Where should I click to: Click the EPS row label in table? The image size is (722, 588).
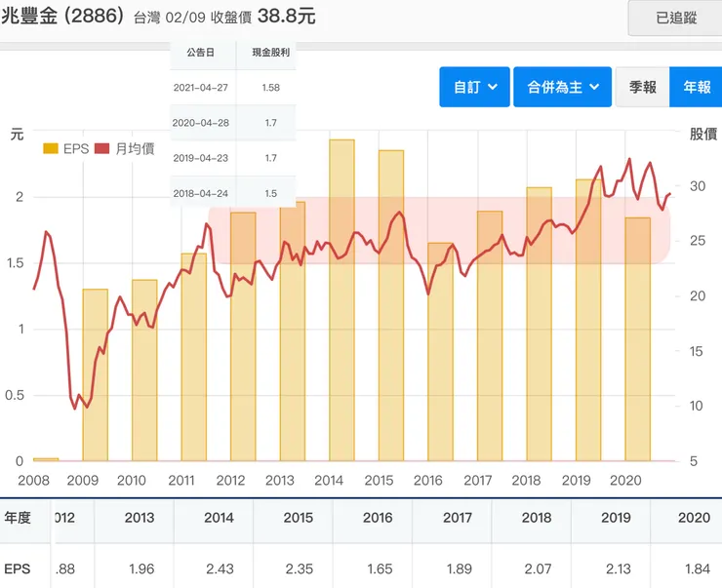17,569
